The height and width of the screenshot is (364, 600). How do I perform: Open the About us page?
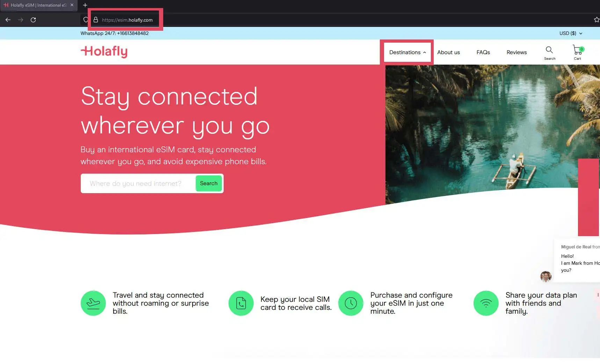(448, 52)
